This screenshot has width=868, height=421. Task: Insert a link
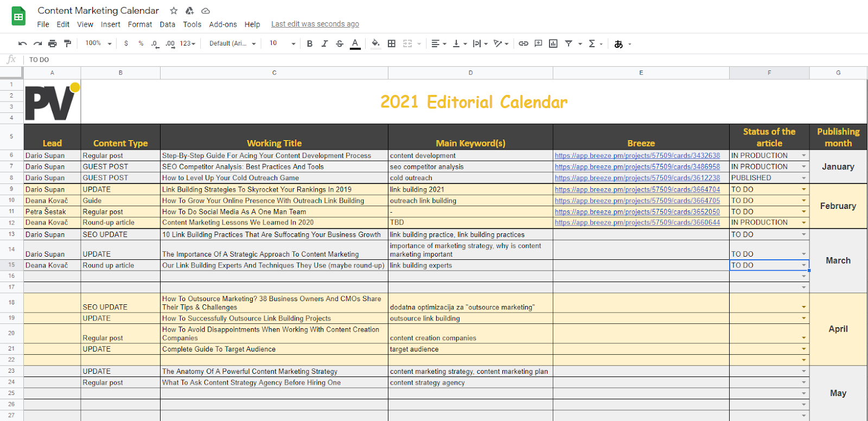(x=523, y=43)
